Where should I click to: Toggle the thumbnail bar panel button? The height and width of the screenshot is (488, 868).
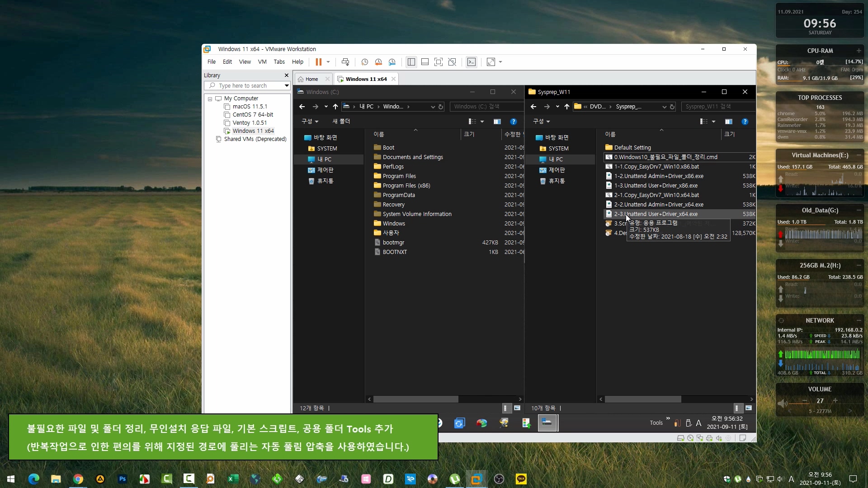coord(425,62)
